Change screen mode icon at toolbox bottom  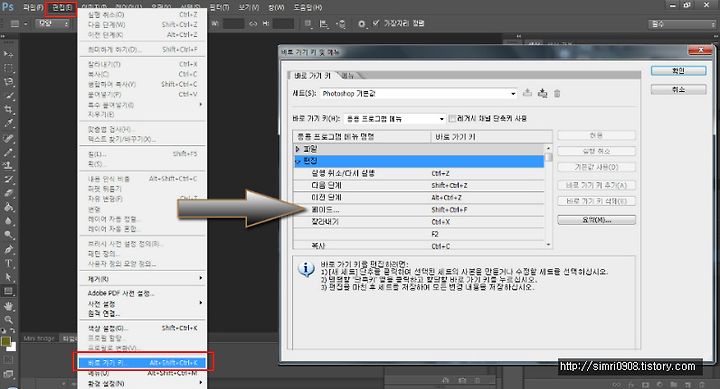click(8, 374)
